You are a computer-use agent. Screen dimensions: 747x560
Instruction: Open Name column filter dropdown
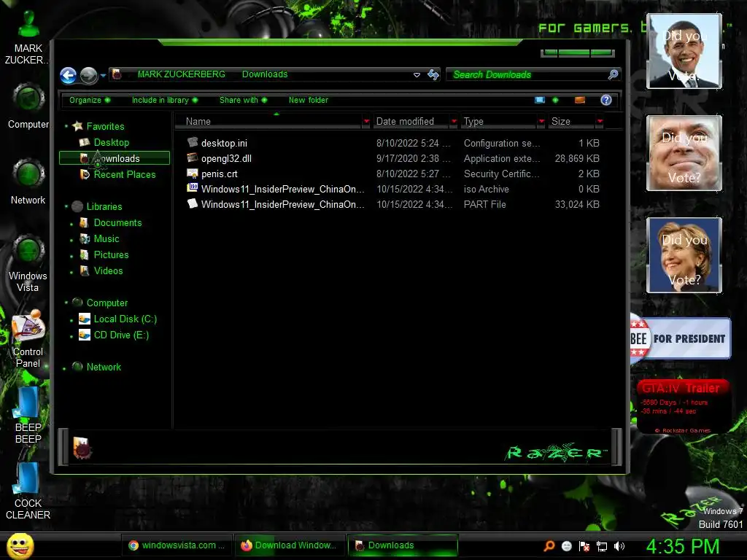point(366,122)
